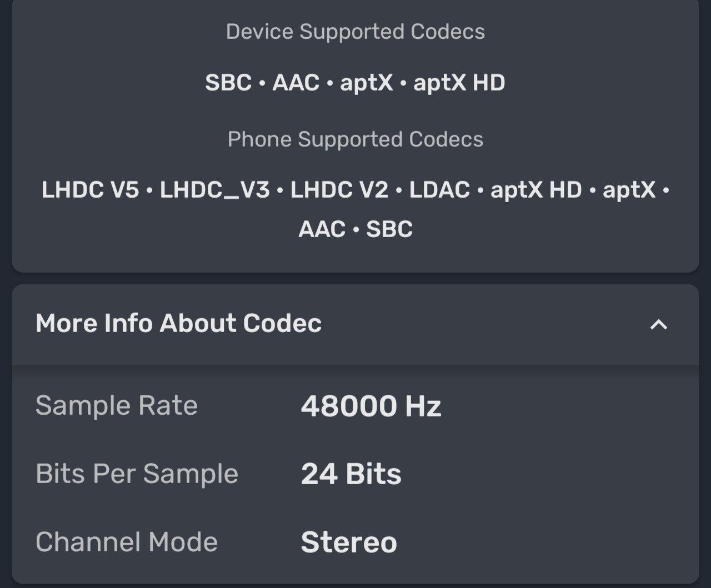The height and width of the screenshot is (588, 711).
Task: Click SBC in device supported codecs
Action: pyautogui.click(x=228, y=83)
